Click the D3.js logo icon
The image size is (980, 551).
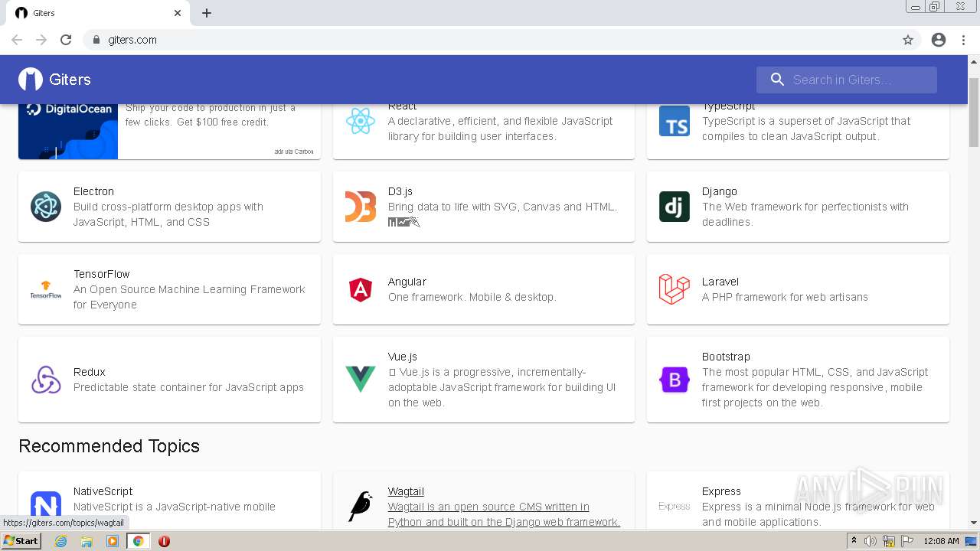click(x=360, y=207)
